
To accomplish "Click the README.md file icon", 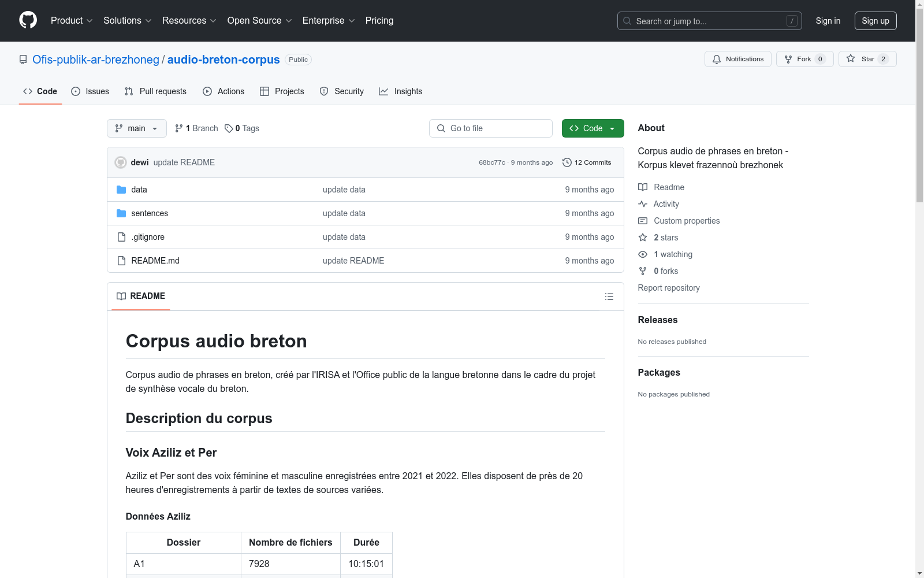I will [121, 261].
